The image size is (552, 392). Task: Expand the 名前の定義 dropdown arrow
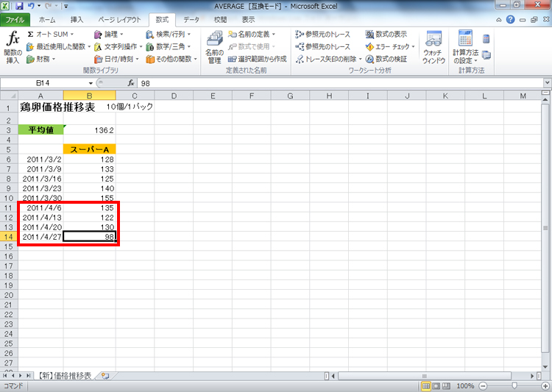click(274, 34)
